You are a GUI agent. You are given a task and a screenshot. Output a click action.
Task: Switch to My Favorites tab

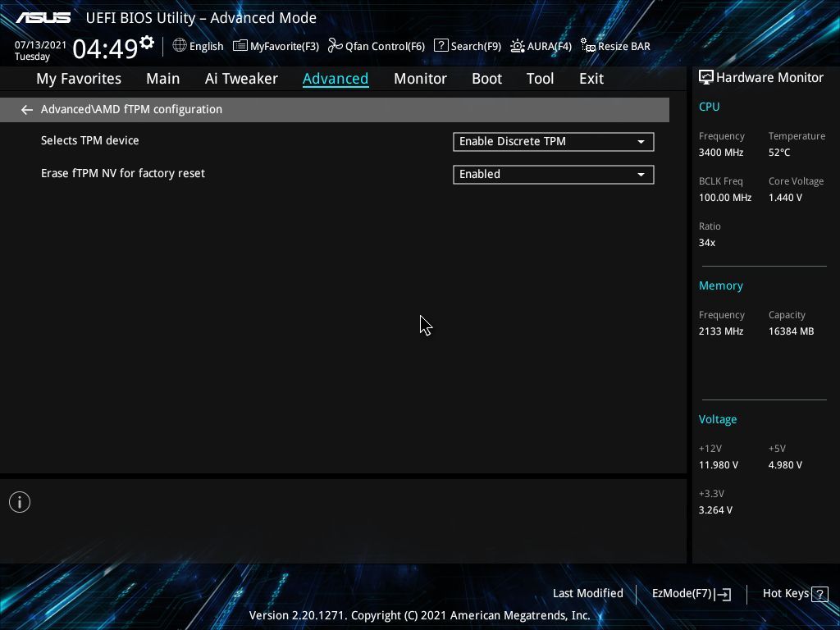click(79, 79)
